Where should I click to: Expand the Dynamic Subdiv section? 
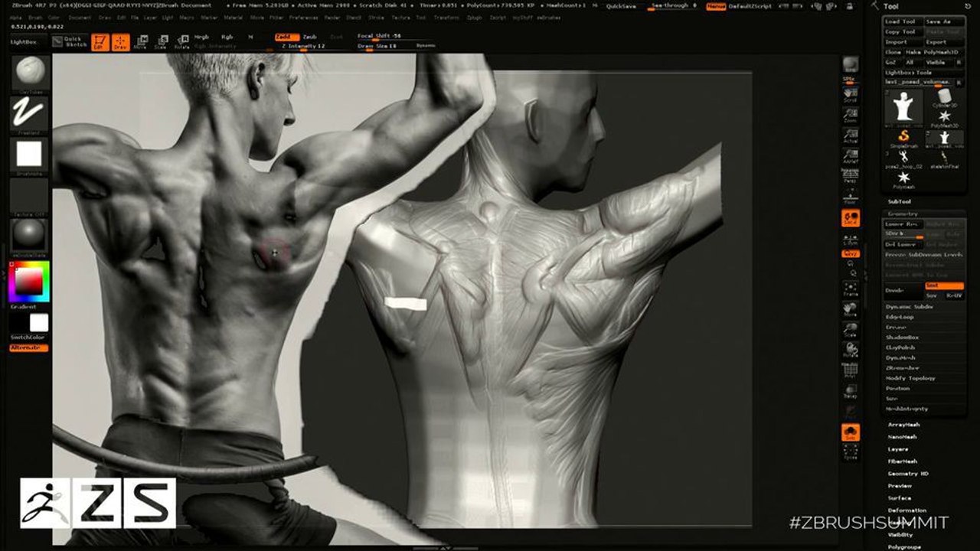pos(908,306)
